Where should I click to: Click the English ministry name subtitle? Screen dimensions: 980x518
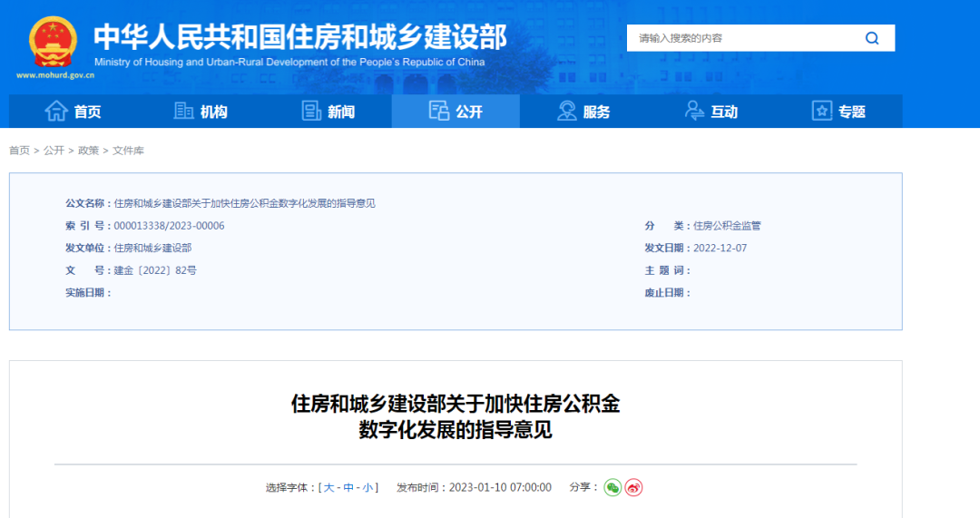[289, 62]
